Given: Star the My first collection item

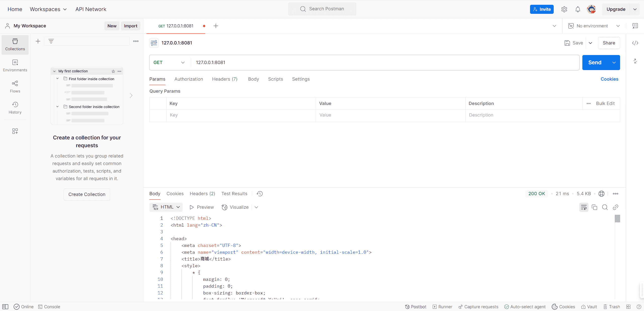Looking at the screenshot, I should pyautogui.click(x=113, y=71).
